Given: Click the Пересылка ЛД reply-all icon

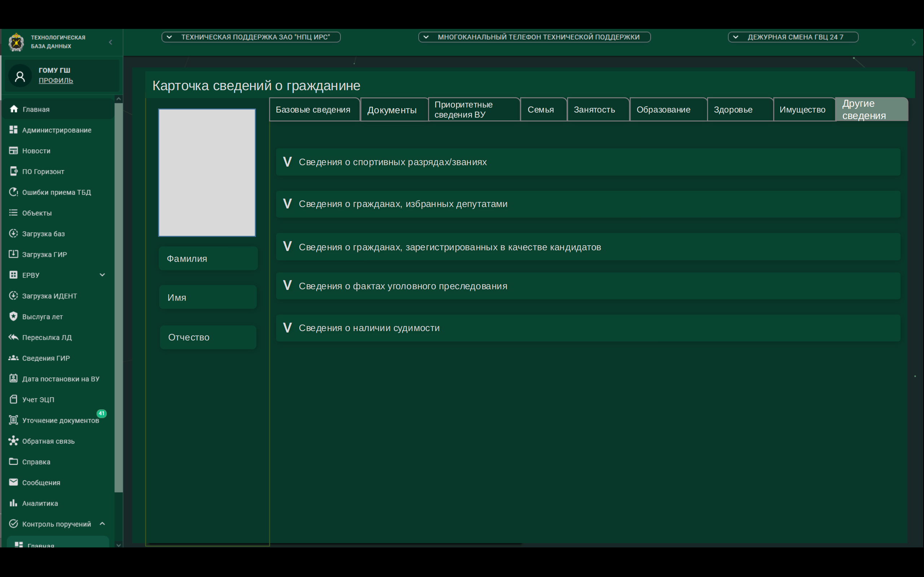Looking at the screenshot, I should tap(13, 337).
